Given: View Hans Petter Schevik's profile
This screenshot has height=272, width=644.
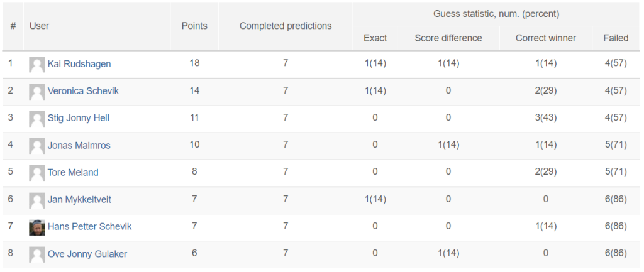Looking at the screenshot, I should pyautogui.click(x=89, y=227).
